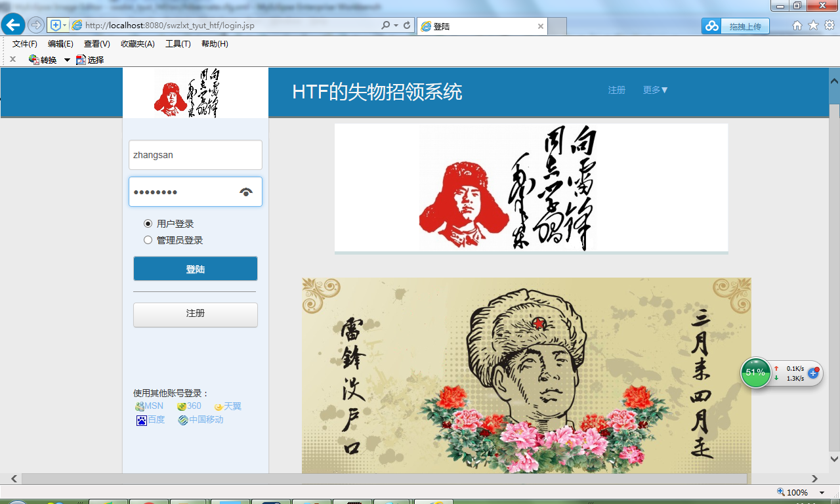Click the compatibility shield icon in address bar

[x=56, y=26]
